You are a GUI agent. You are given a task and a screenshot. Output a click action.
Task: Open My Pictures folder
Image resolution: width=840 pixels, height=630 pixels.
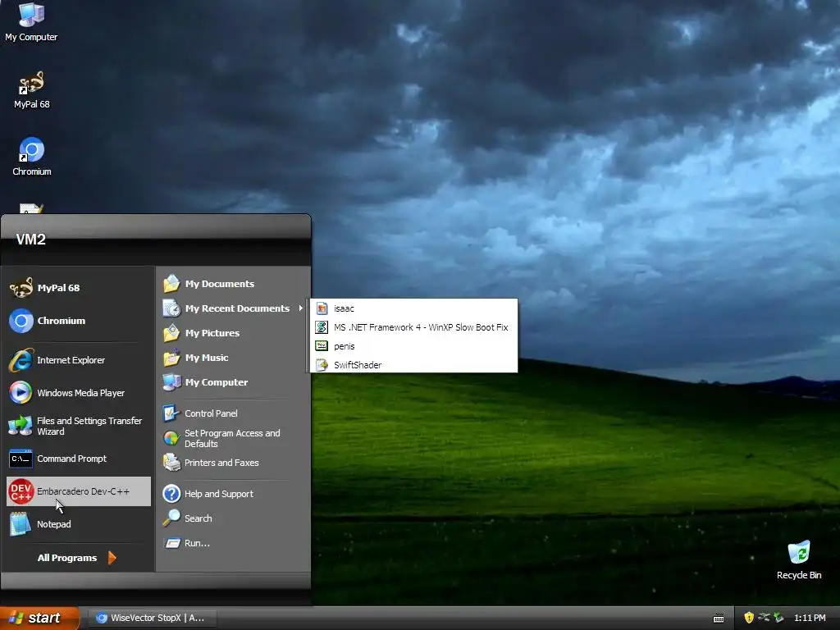(x=234, y=333)
